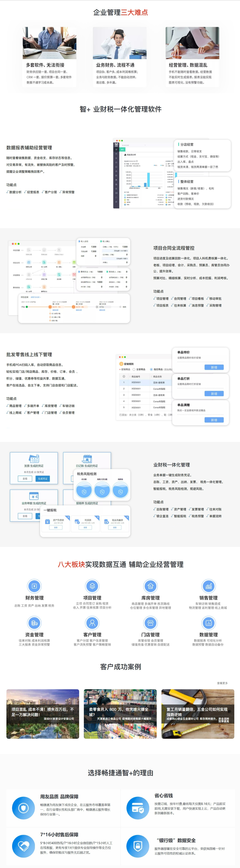Click 查看 under 资产负债表 report
This screenshot has height=868, width=240.
[56, 527]
